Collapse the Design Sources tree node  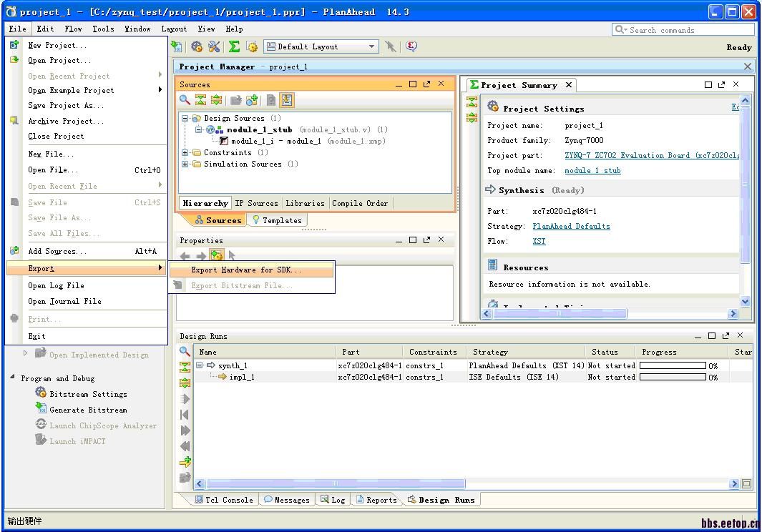(185, 118)
